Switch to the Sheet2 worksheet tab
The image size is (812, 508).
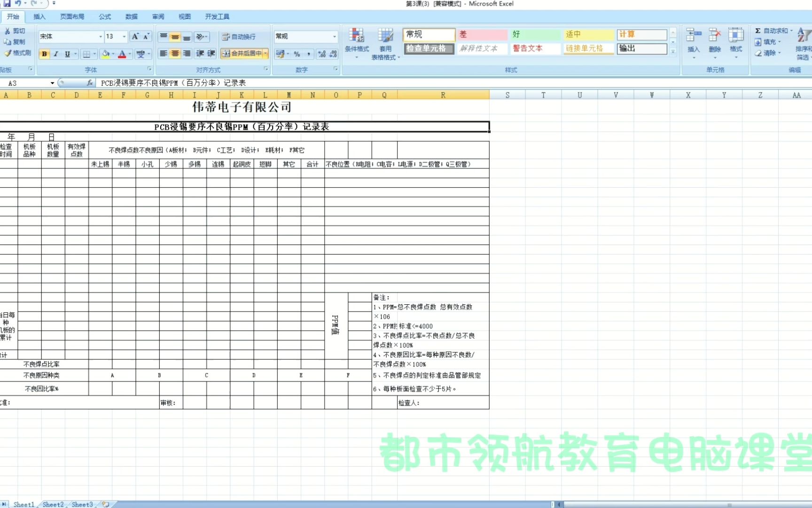click(x=53, y=504)
